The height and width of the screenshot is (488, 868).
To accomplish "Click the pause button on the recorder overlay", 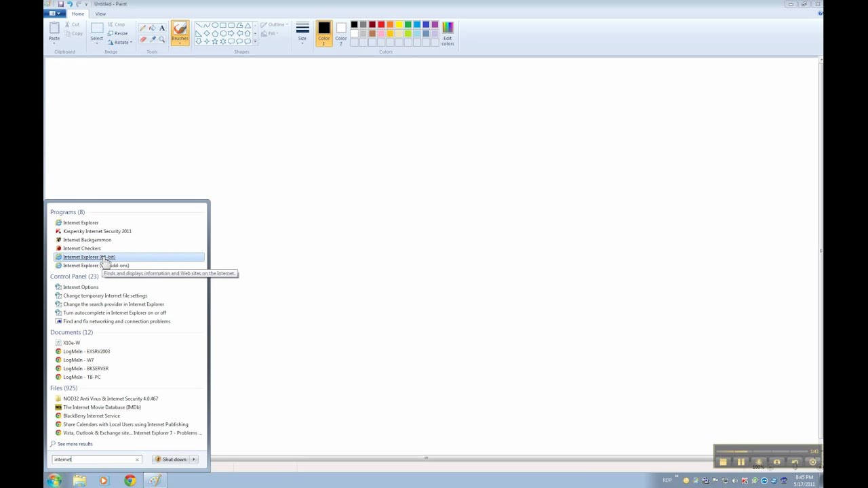I will 741,462.
